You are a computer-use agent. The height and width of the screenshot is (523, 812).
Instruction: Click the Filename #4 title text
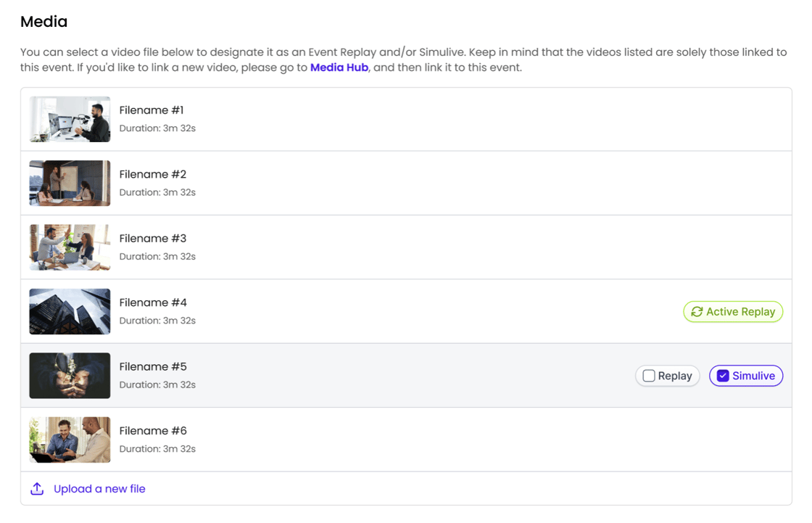pos(153,302)
